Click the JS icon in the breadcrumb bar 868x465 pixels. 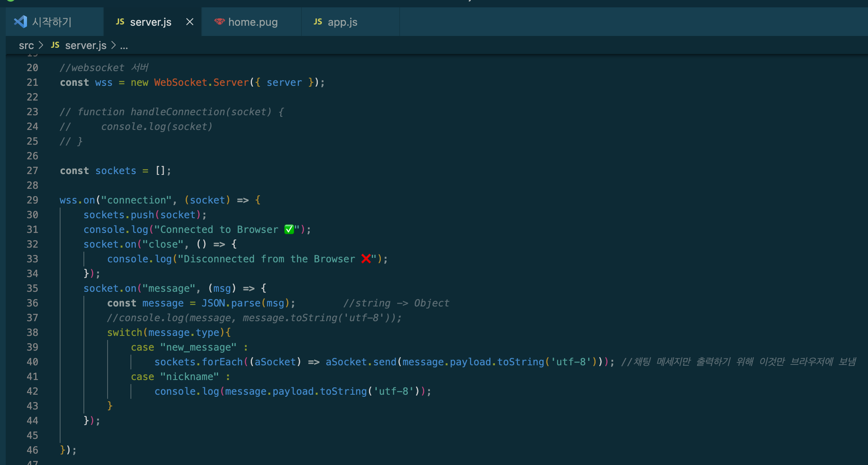tap(55, 45)
